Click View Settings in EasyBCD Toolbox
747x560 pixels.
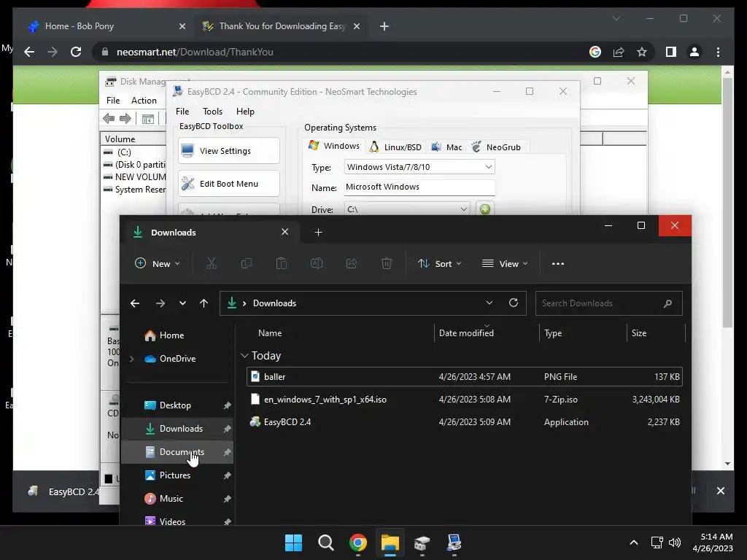pos(229,151)
